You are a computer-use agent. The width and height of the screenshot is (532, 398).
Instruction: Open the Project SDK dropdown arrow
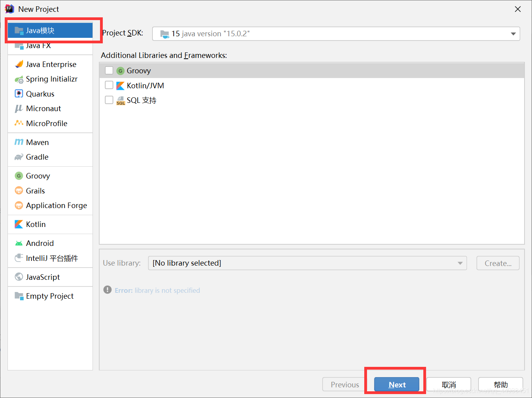pos(513,34)
